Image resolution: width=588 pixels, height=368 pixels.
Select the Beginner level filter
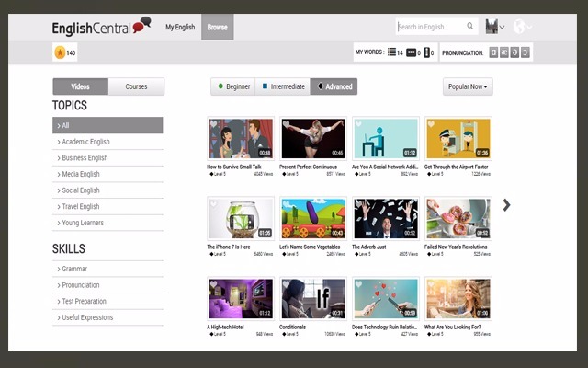(232, 86)
